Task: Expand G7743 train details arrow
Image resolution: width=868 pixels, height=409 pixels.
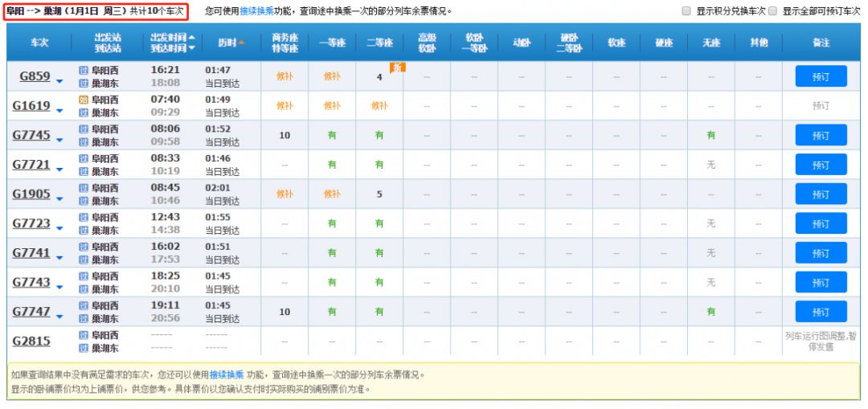Action: coord(59,287)
